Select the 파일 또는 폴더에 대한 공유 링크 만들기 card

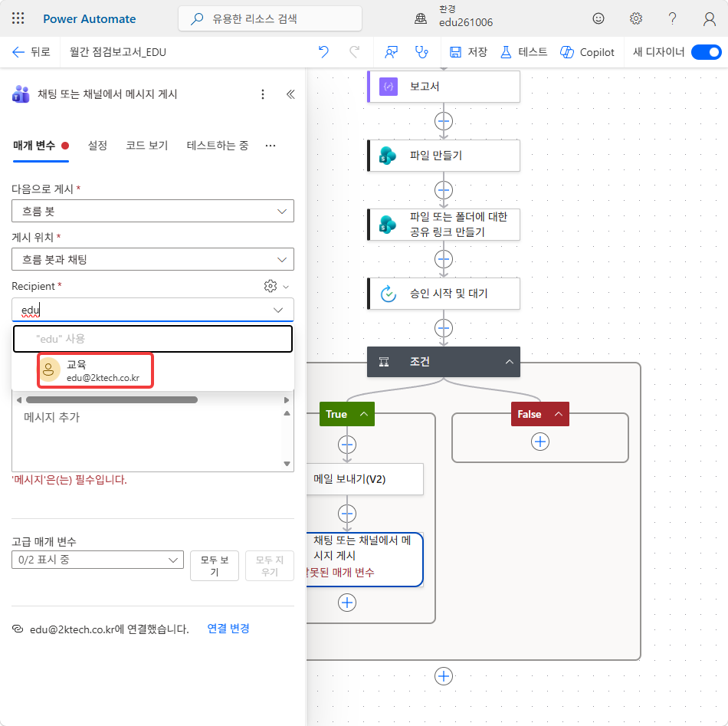pos(444,225)
